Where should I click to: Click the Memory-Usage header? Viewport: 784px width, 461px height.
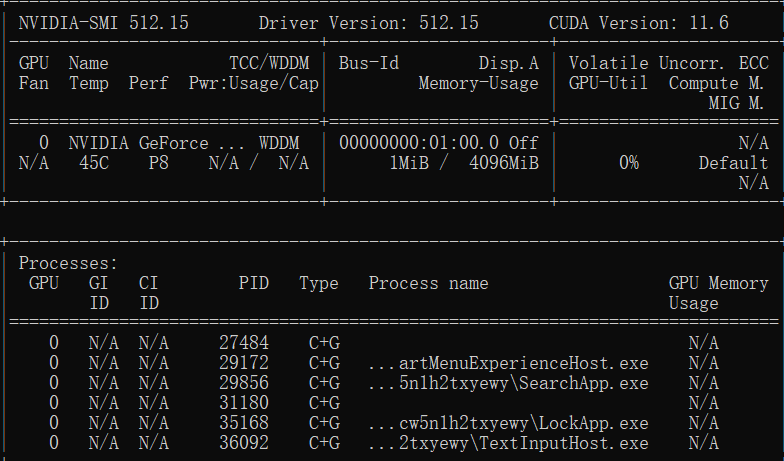coord(478,83)
